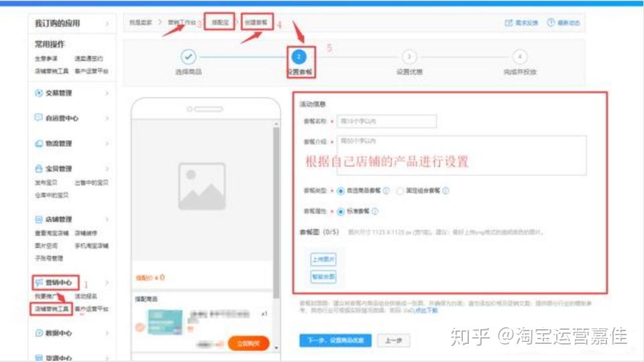644x362 pixels.
Task: Click the completed checkmark step 选择商品
Action: pyautogui.click(x=188, y=56)
